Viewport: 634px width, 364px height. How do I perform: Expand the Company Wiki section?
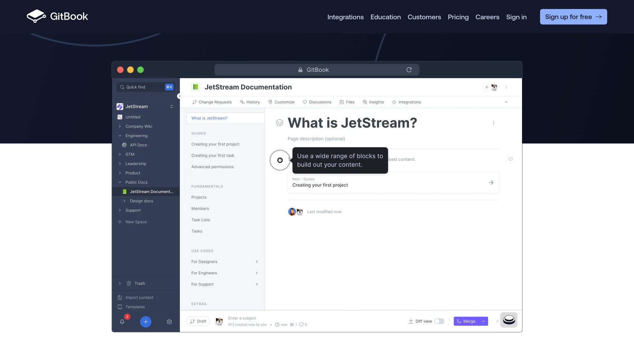[120, 126]
